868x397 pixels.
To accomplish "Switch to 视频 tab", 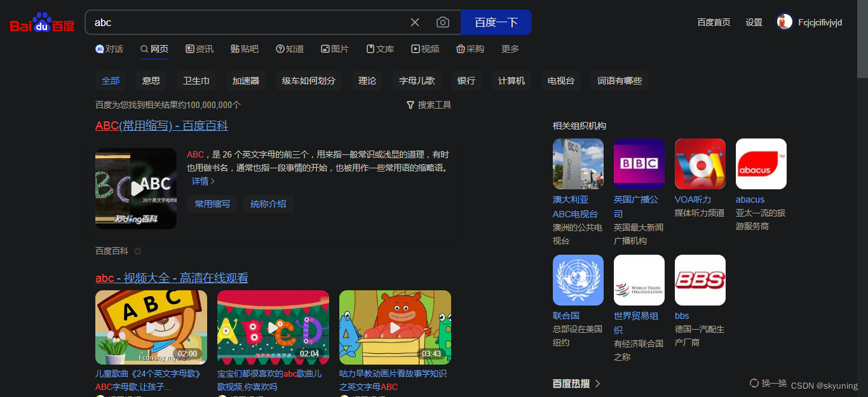I will (425, 49).
